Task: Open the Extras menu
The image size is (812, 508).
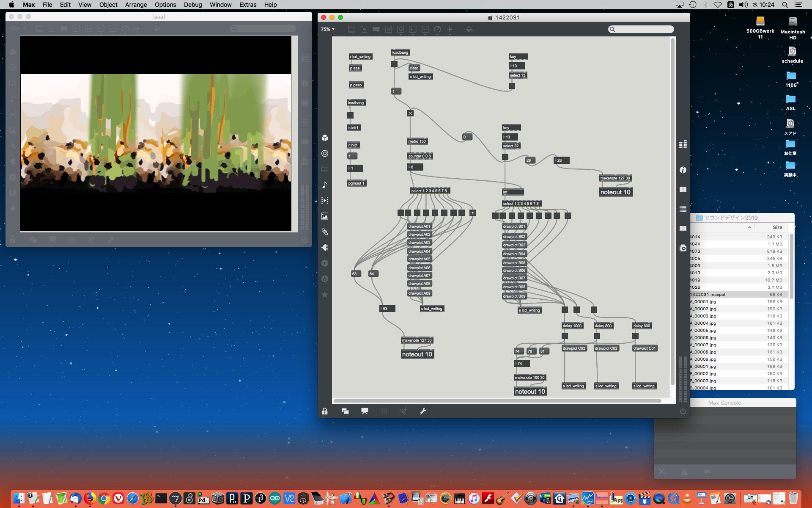Action: [247, 5]
